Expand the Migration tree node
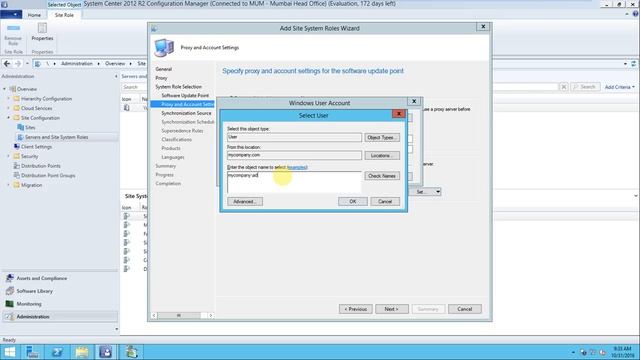 [8, 185]
